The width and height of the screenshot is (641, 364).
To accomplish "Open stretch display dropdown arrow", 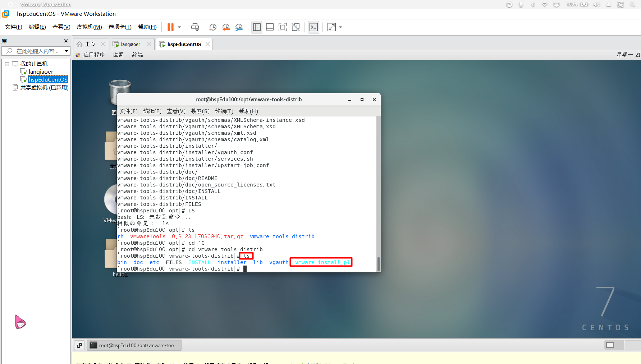I will [340, 27].
